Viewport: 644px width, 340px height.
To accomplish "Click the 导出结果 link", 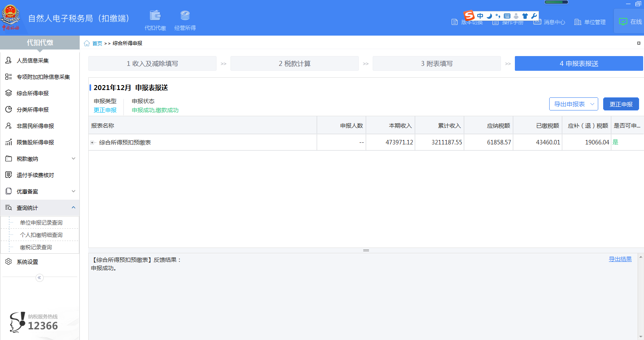I will (620, 259).
